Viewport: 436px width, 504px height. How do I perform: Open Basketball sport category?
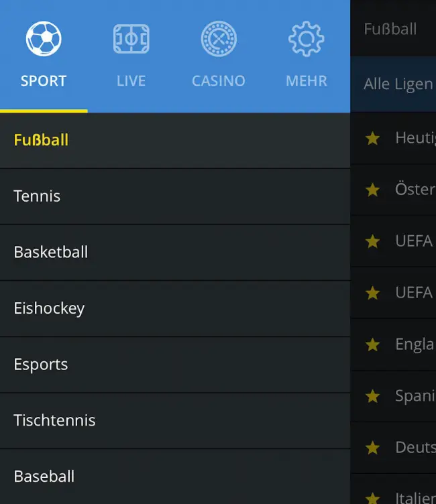pyautogui.click(x=175, y=252)
